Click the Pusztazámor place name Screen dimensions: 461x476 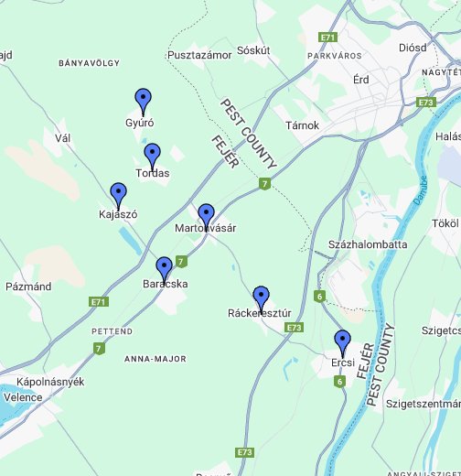coord(199,55)
